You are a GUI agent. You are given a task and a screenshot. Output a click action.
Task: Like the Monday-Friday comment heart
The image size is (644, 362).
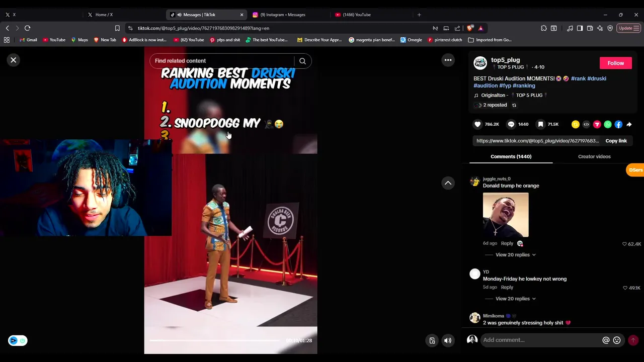tap(625, 288)
